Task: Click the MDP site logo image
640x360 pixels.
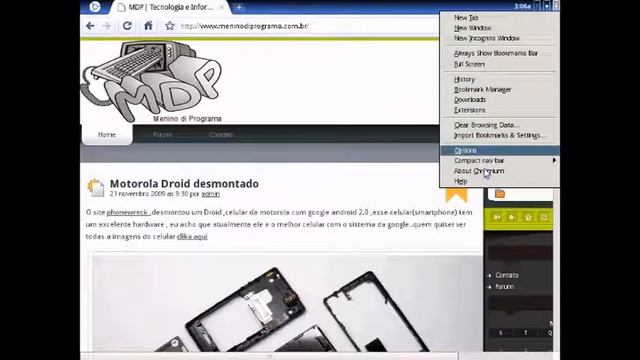Action: [152, 82]
